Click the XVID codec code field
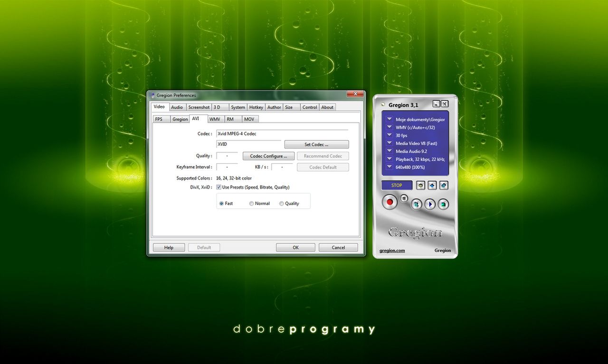Viewport: 608px width, 364px height. (x=248, y=143)
